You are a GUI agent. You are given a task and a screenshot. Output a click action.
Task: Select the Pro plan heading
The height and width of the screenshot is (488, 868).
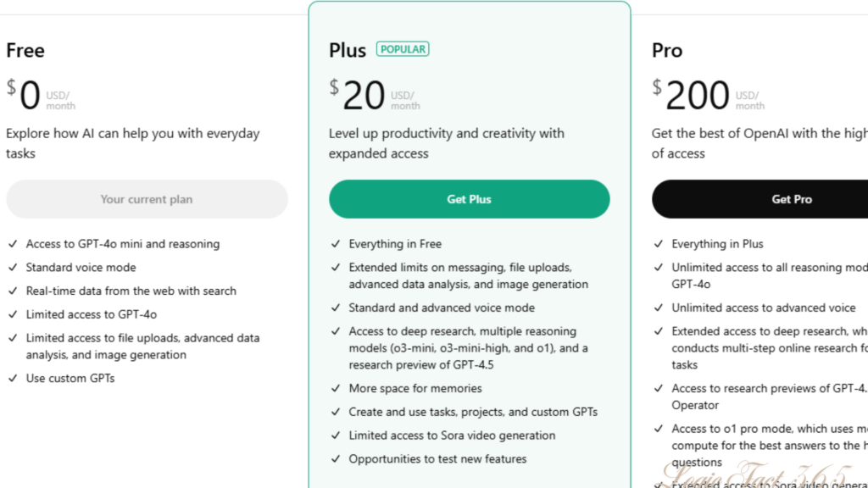coord(667,51)
